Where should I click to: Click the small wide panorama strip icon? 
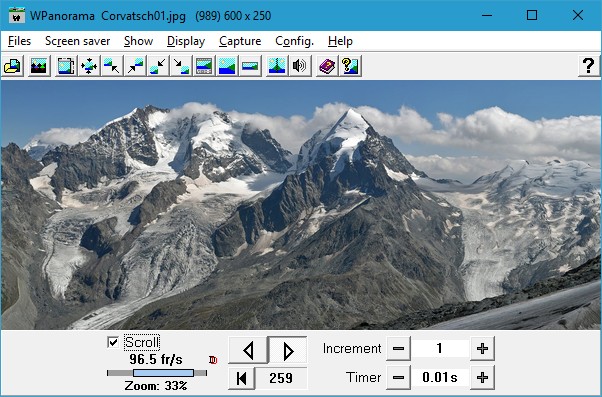(250, 66)
